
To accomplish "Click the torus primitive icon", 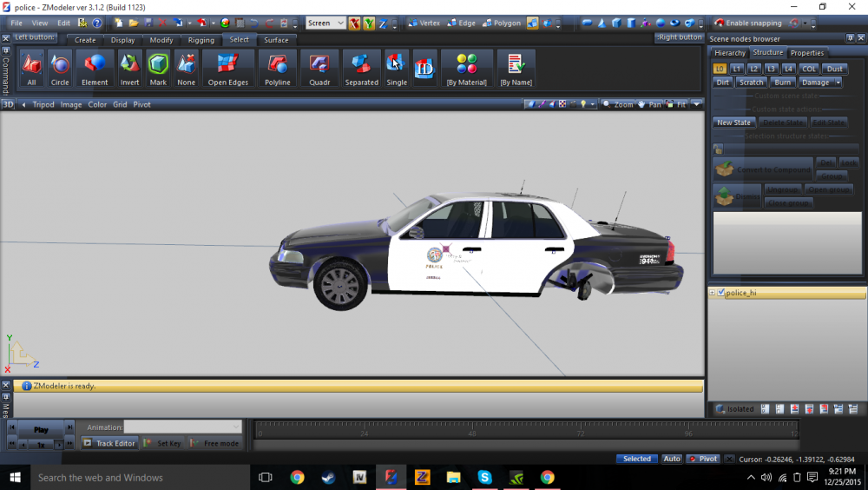I will pos(674,23).
